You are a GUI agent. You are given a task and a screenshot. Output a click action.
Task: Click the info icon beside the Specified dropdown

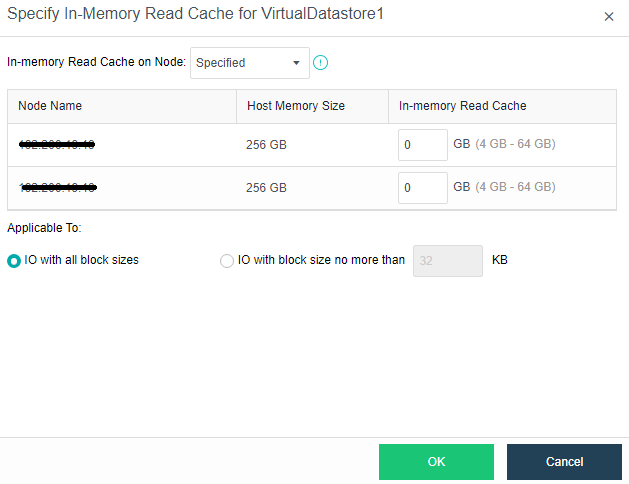click(321, 62)
